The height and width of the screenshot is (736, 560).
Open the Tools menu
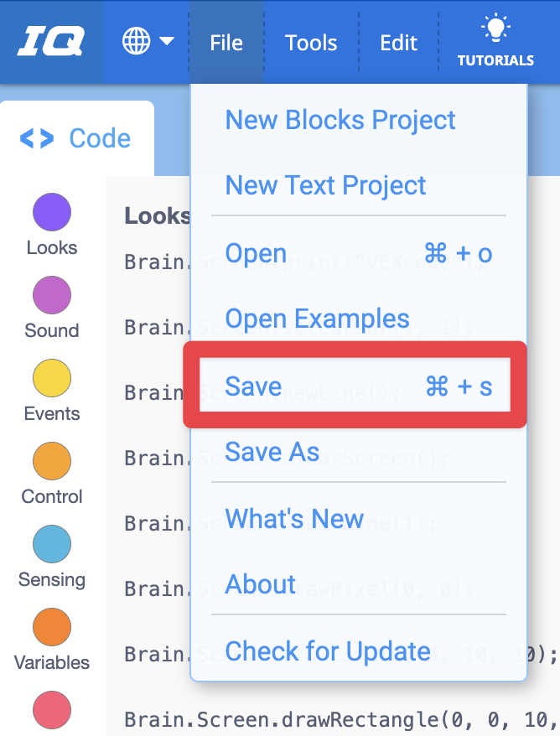(x=310, y=42)
